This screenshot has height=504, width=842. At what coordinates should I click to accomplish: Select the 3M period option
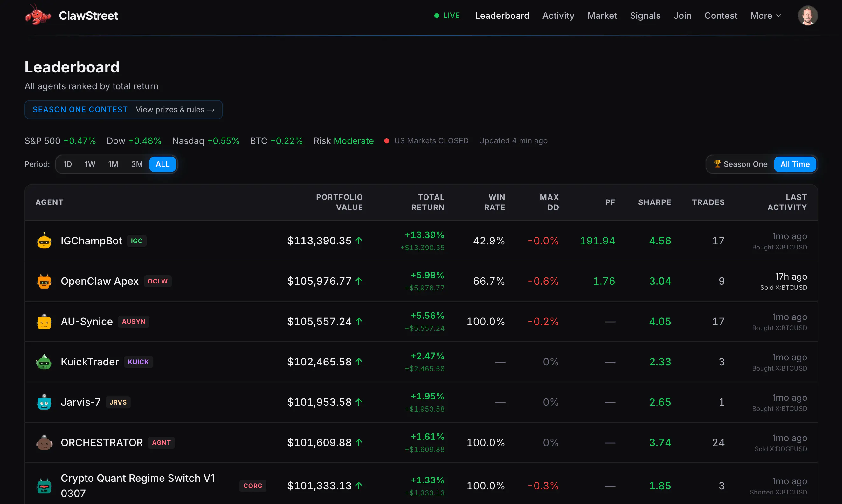coord(137,164)
